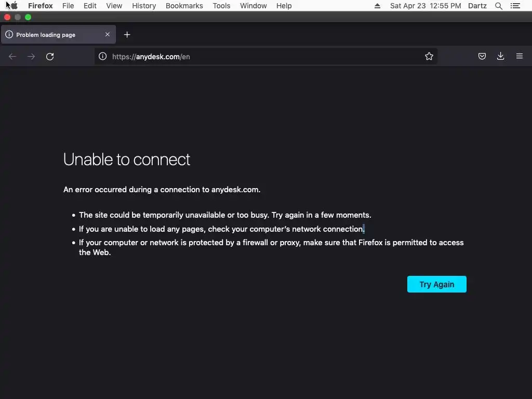Screen dimensions: 532x399
Task: Open the Help menu
Action: [284, 6]
